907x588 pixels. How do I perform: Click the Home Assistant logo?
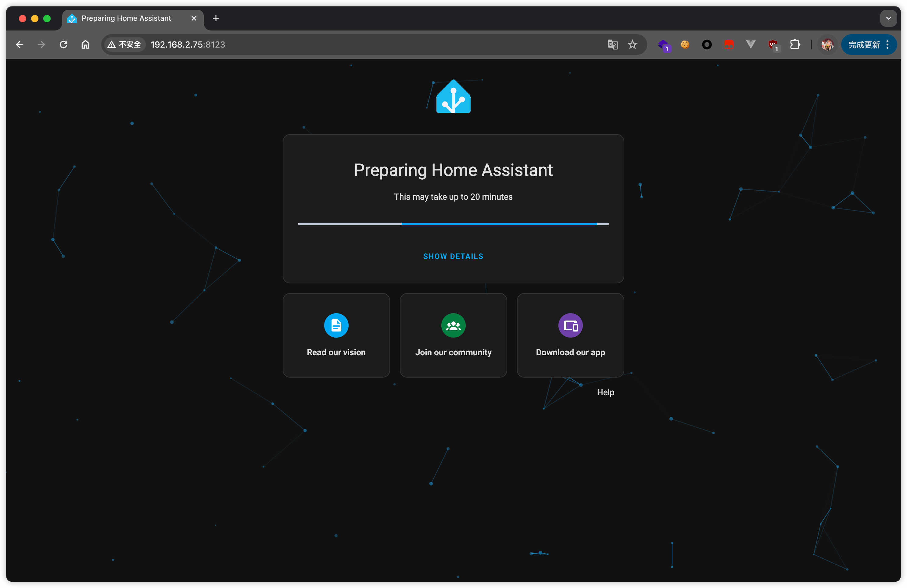453,97
